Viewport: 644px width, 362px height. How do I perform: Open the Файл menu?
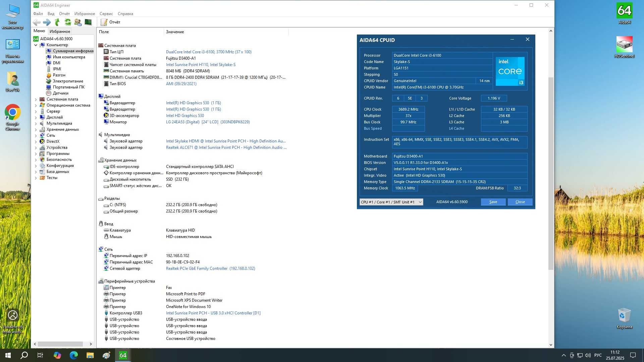[x=38, y=14]
